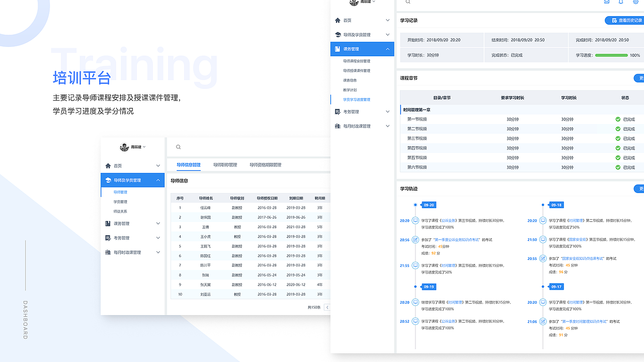Viewport: 644px width, 362px height.
Task: Open settings gear icon in top bar
Action: click(x=635, y=2)
